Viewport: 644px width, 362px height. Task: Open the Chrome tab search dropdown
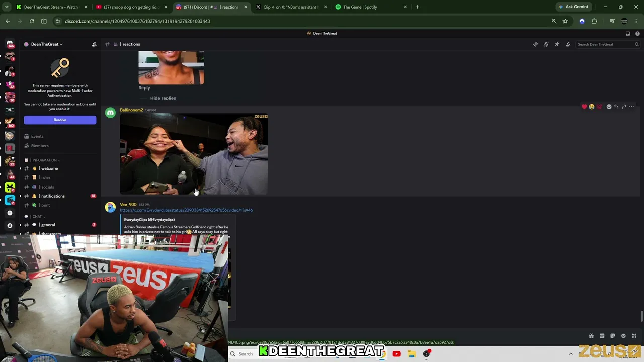(x=7, y=7)
